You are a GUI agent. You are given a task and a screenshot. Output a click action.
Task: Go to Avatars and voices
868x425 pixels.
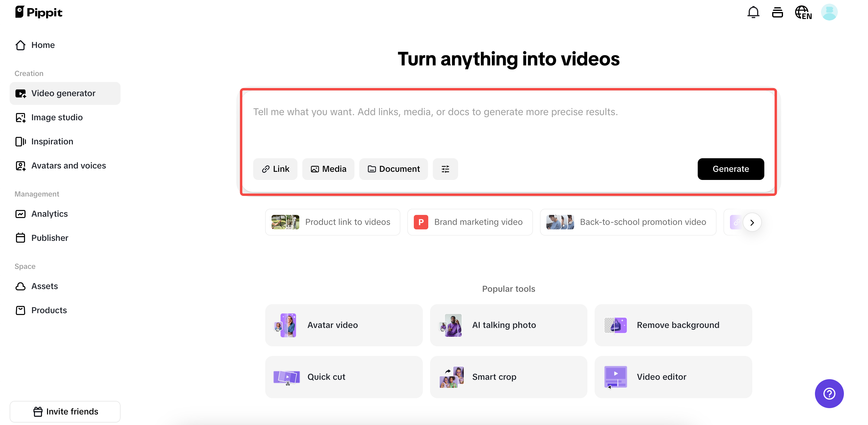[x=68, y=165]
